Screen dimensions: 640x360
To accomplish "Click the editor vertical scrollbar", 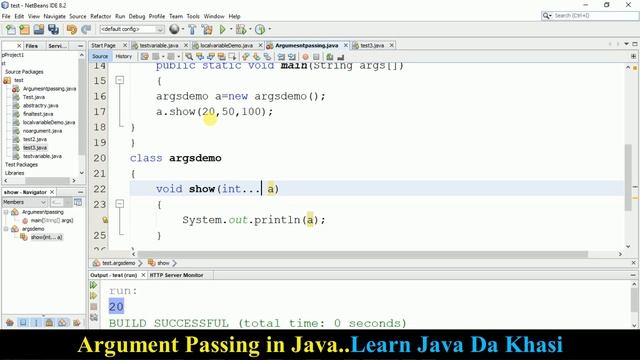I will tap(628, 178).
